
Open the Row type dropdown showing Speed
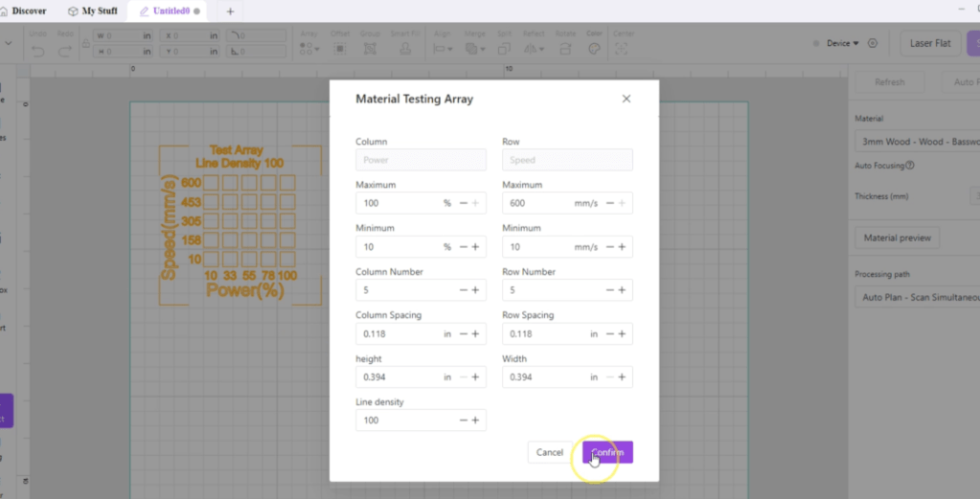click(567, 160)
